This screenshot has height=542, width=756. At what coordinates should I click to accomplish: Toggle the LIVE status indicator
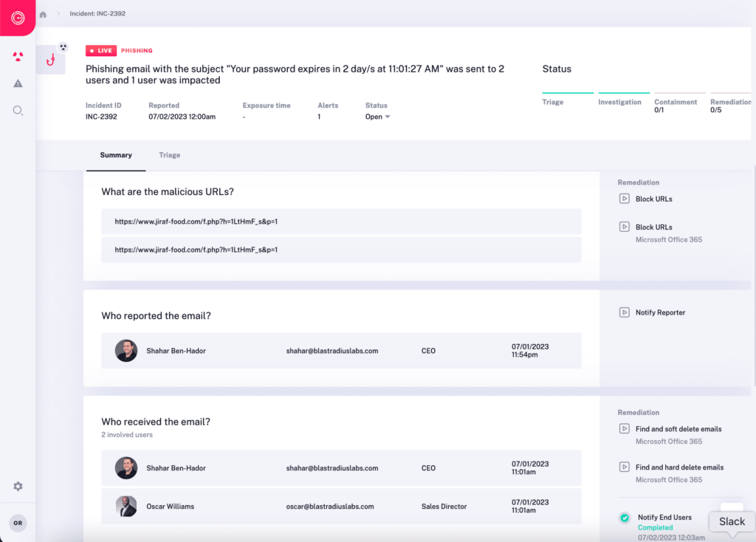pyautogui.click(x=100, y=50)
